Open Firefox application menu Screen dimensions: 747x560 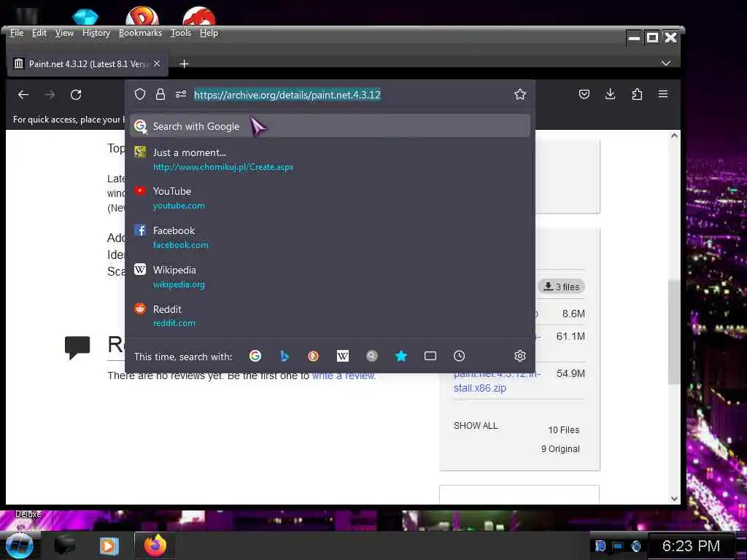(662, 94)
